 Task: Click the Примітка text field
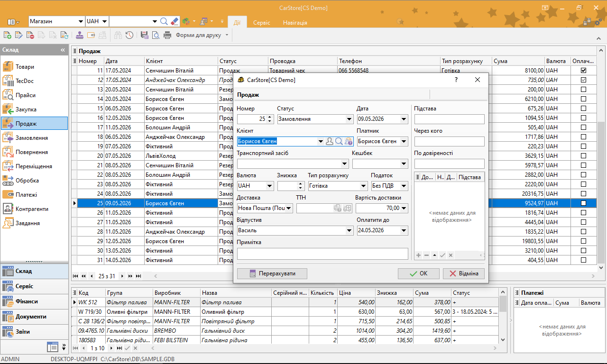[322, 254]
